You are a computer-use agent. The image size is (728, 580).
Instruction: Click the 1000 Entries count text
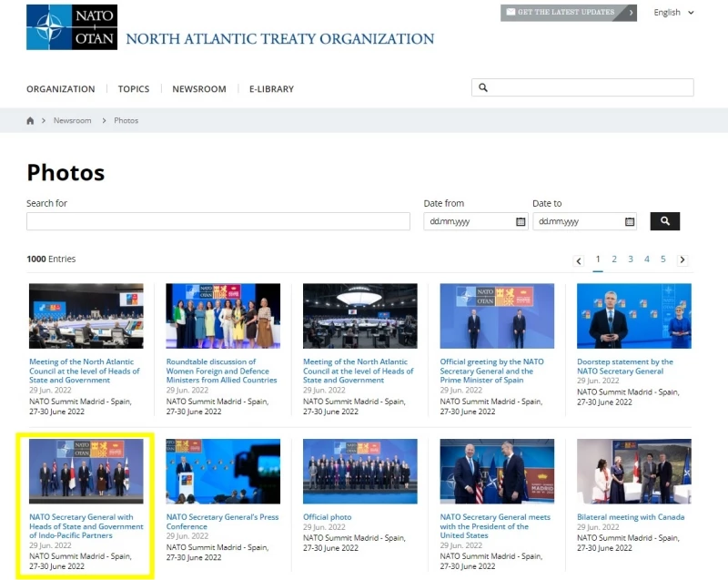[51, 259]
